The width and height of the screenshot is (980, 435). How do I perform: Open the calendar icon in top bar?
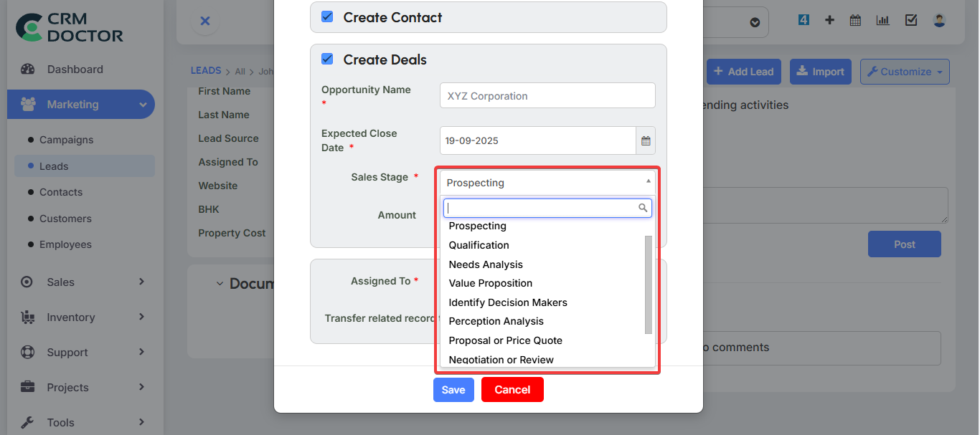[855, 20]
